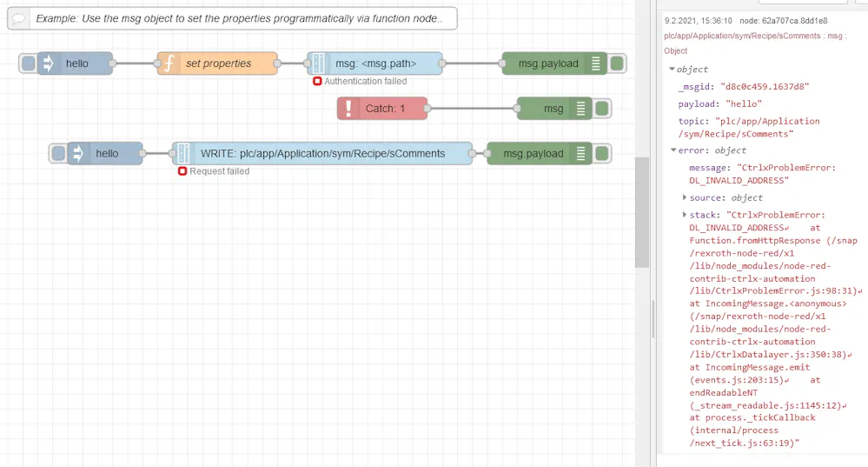Collapse the error: object entry

(x=673, y=150)
